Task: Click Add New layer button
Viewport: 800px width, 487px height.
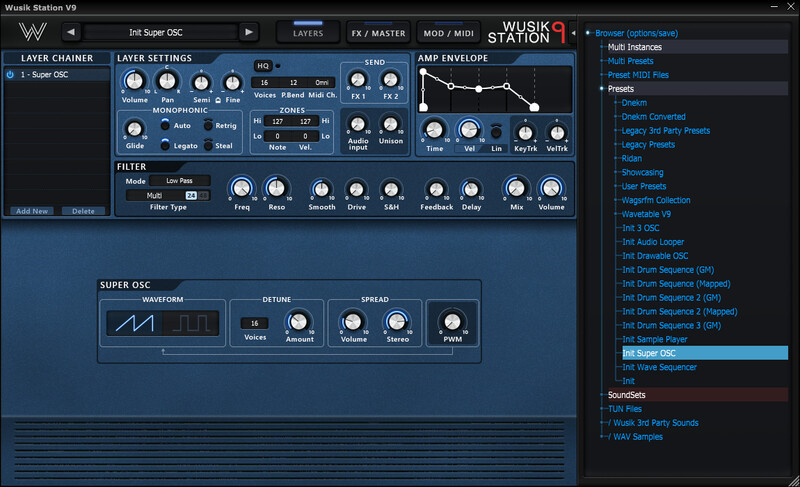Action: coord(32,211)
